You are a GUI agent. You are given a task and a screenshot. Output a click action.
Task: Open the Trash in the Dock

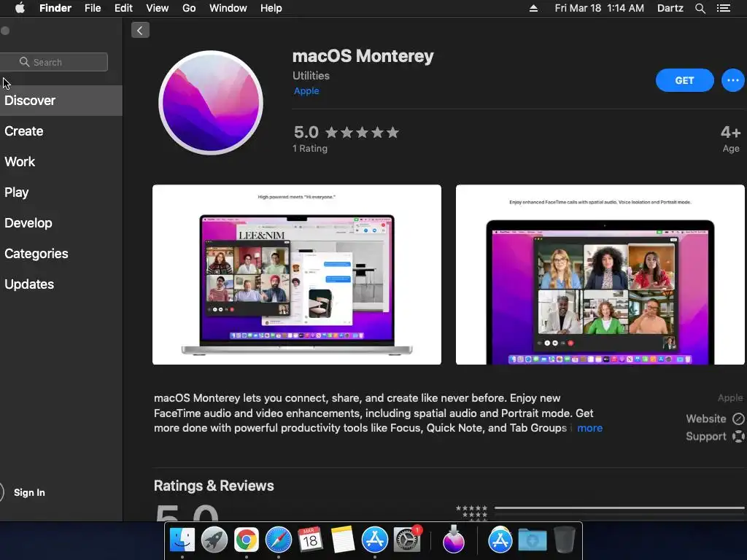point(565,540)
